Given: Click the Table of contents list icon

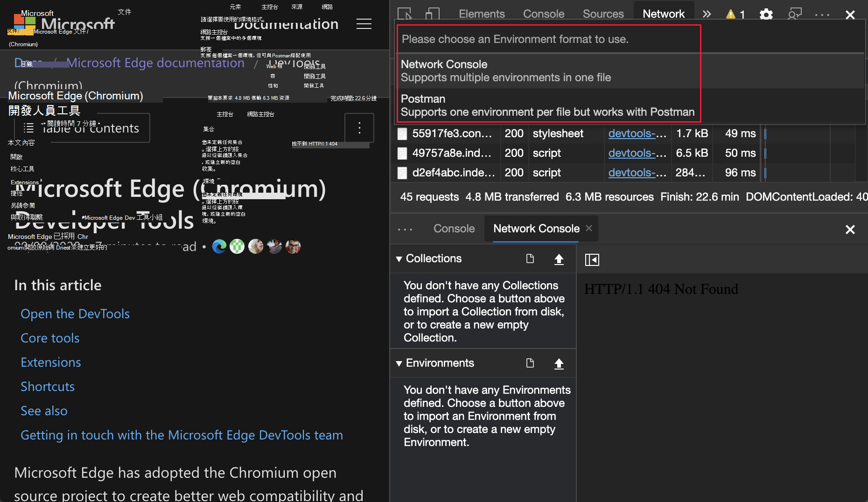Looking at the screenshot, I should coord(29,128).
